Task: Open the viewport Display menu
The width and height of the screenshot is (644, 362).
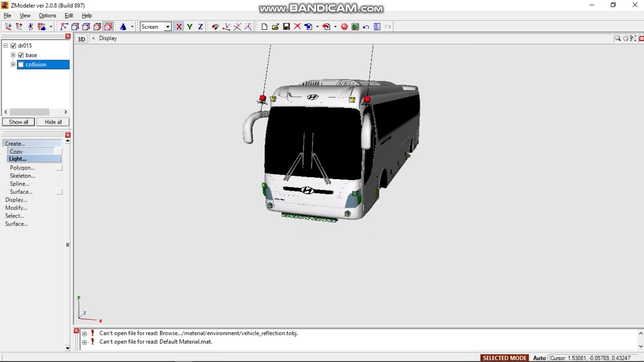Action: 108,38
